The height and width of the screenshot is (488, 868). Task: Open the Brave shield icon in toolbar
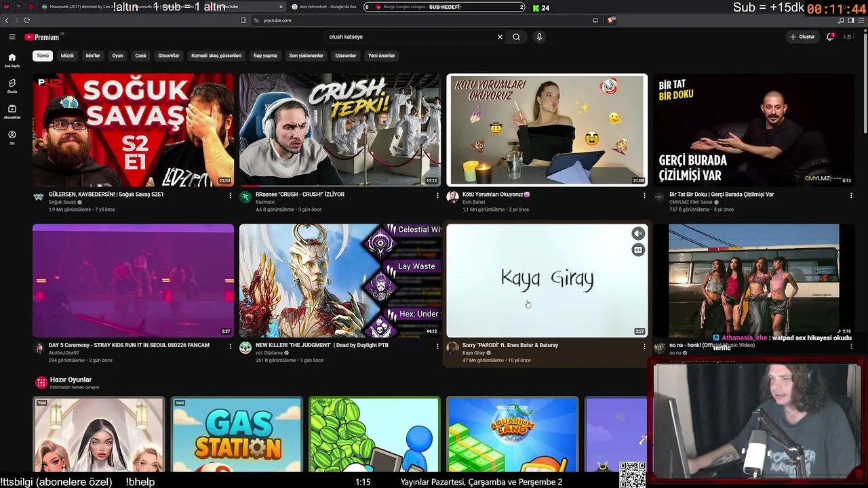(610, 20)
